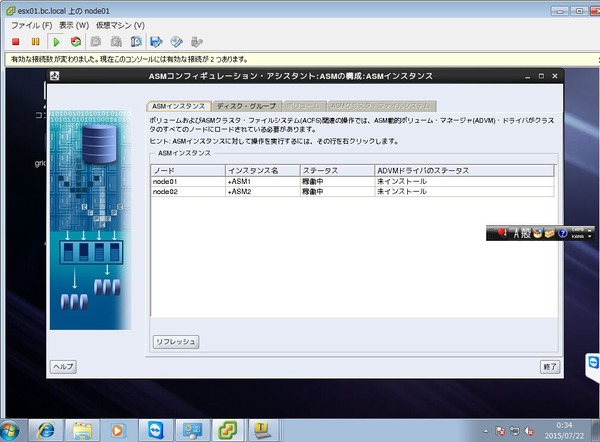The width and height of the screenshot is (600, 442).
Task: Show hidden tray icons arrow
Action: click(486, 431)
